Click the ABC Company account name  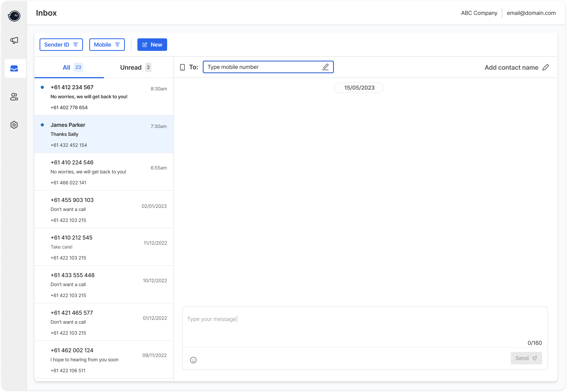[x=479, y=13]
